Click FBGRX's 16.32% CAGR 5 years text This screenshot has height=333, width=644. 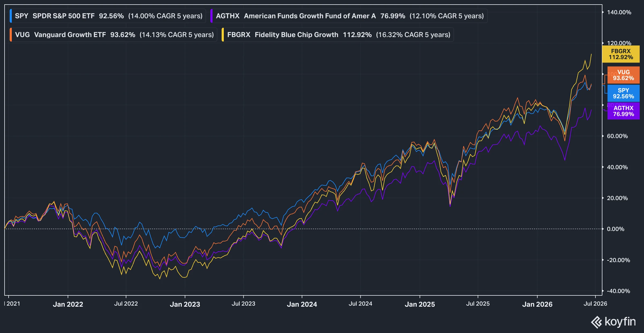(413, 35)
